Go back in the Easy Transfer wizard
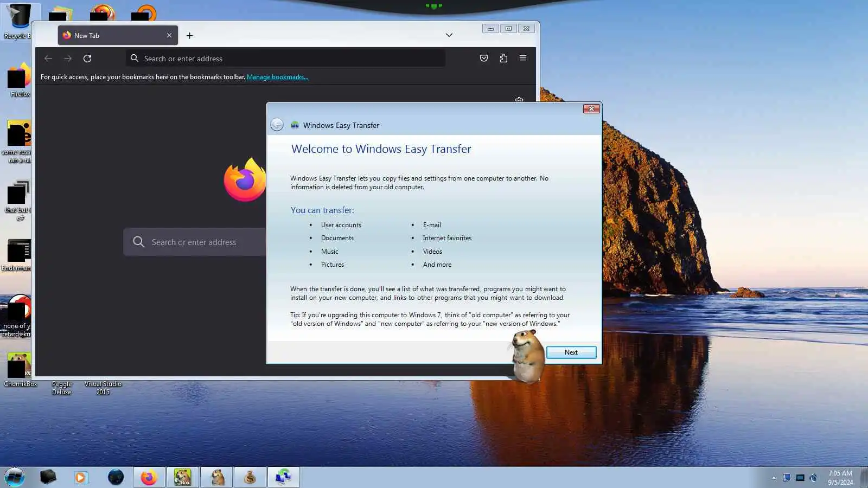The height and width of the screenshot is (488, 868). point(277,125)
